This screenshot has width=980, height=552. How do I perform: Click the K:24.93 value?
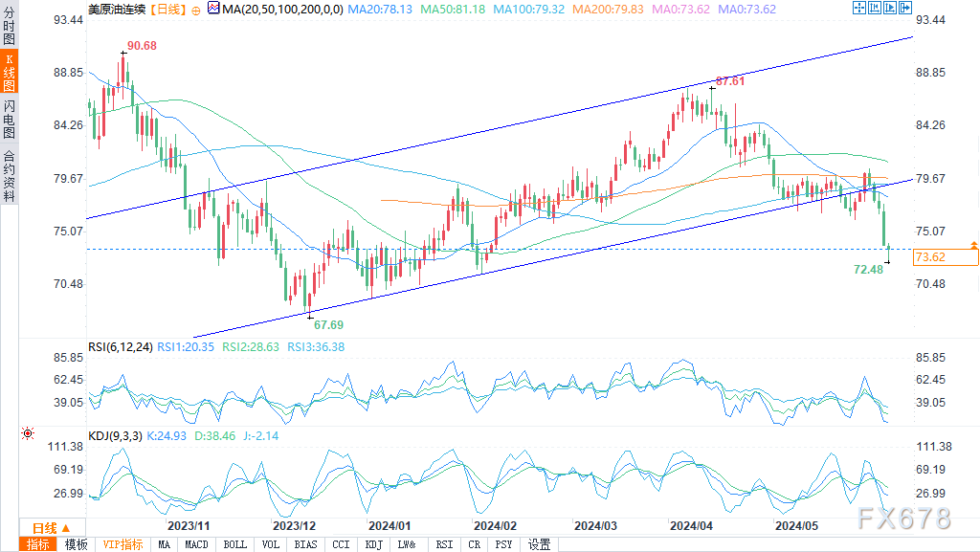[x=167, y=436]
